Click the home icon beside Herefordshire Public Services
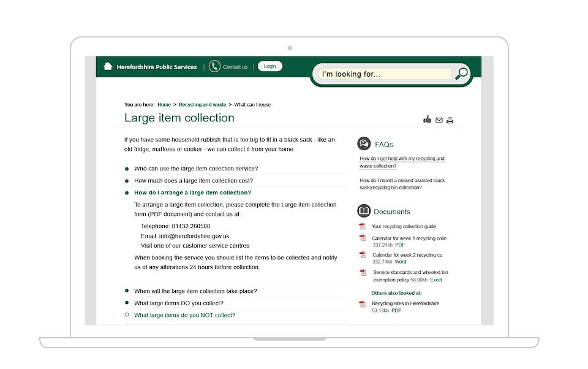Image resolution: width=588 pixels, height=369 pixels. click(x=108, y=66)
